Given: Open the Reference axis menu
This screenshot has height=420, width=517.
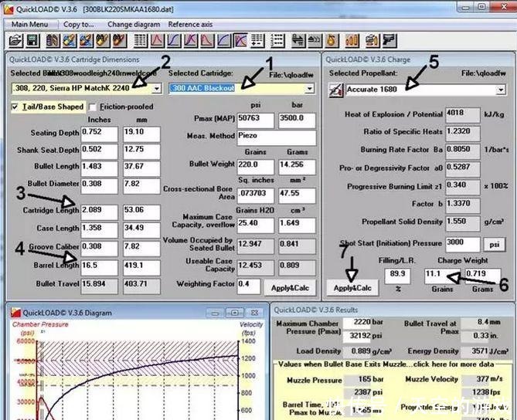Looking at the screenshot, I should 190,25.
